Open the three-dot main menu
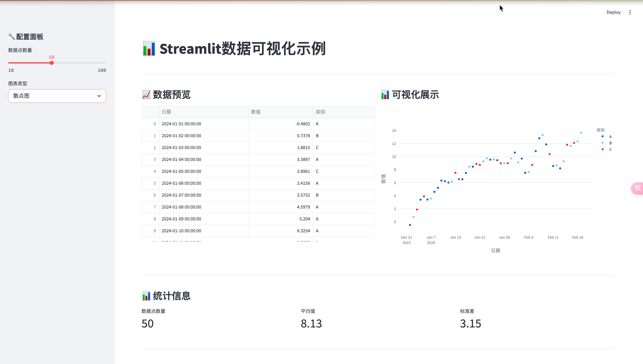 click(x=630, y=12)
